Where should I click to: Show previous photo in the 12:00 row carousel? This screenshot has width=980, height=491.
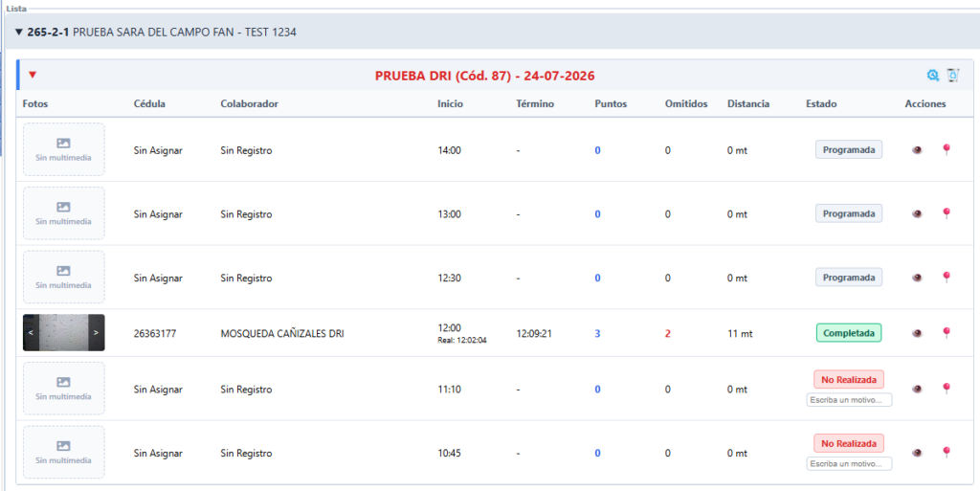click(x=31, y=332)
